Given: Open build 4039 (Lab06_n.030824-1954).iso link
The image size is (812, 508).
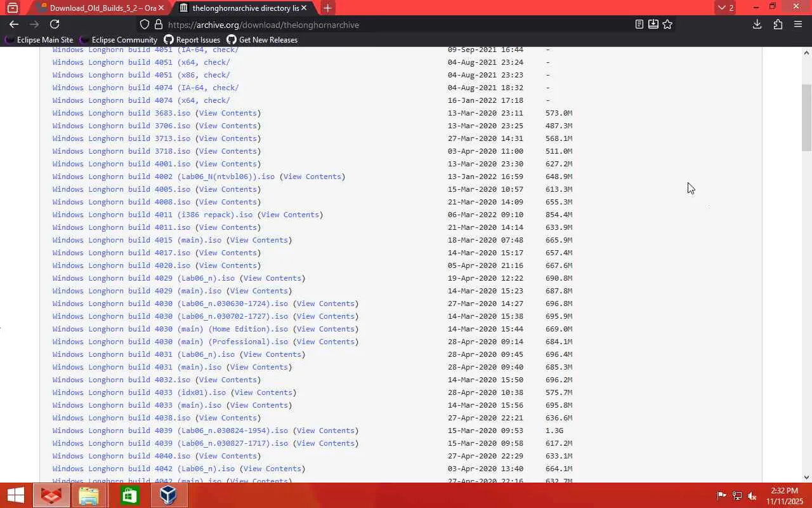Looking at the screenshot, I should (x=170, y=431).
